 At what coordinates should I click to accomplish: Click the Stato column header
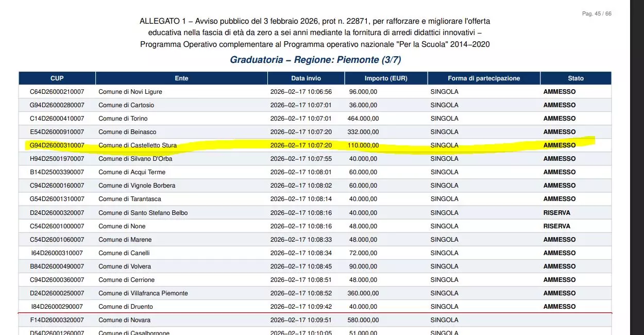point(575,78)
